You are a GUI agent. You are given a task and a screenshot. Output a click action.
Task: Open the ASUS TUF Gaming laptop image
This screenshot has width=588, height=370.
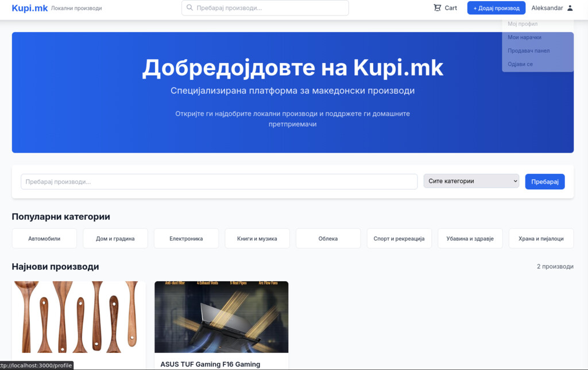pyautogui.click(x=221, y=317)
